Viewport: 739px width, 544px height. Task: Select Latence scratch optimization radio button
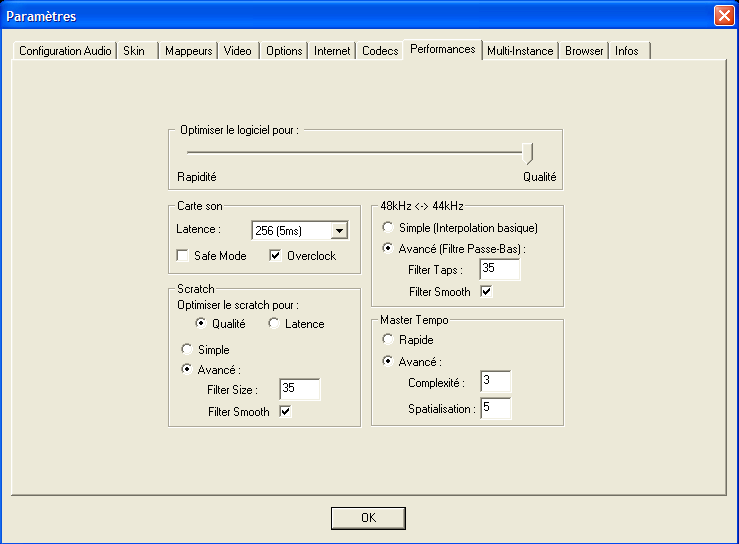pyautogui.click(x=274, y=324)
